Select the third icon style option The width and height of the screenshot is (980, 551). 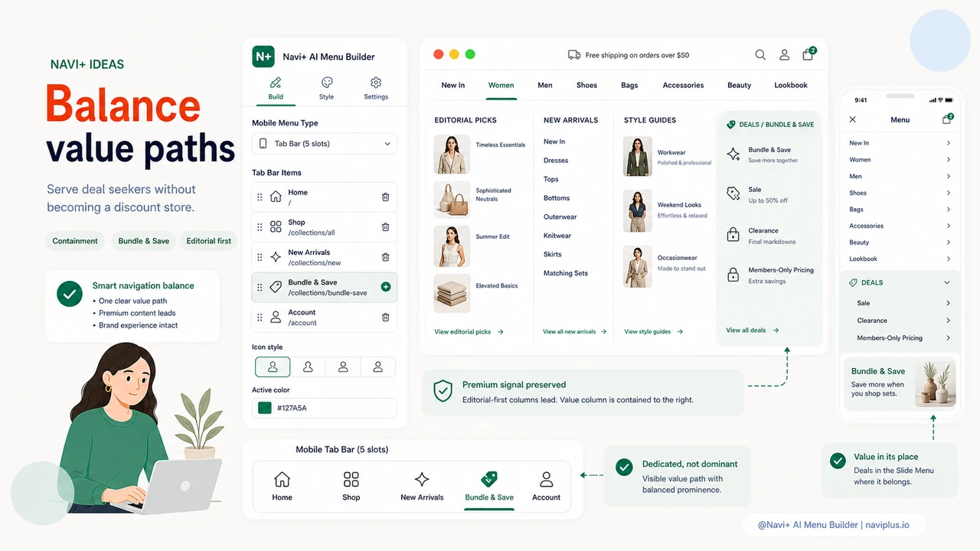(343, 367)
